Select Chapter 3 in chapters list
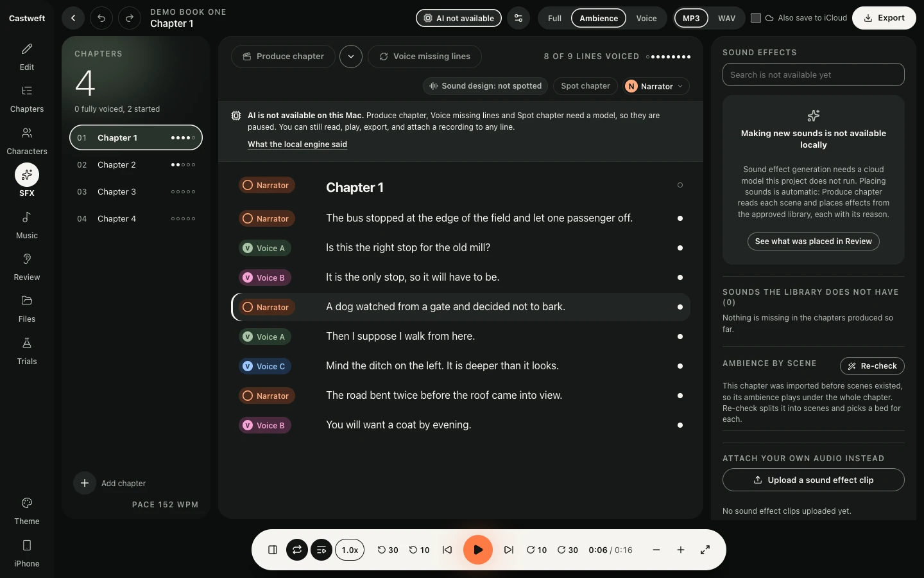Image resolution: width=924 pixels, height=578 pixels. tap(136, 192)
